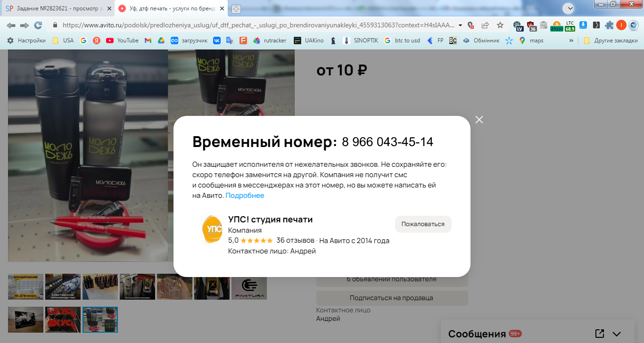
Task: Click the Bitcoin price extension icon
Action: [x=557, y=25]
